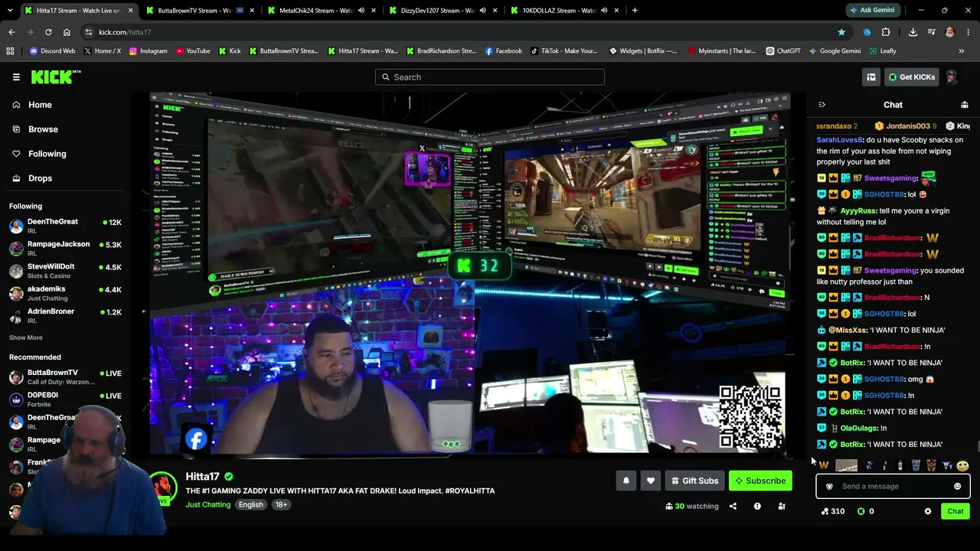Insert the gold W quick emote

(x=824, y=465)
